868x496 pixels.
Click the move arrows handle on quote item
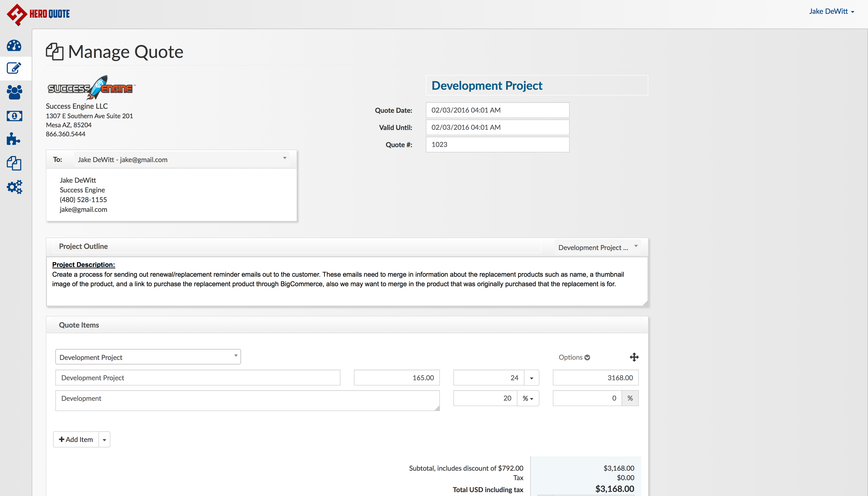634,357
